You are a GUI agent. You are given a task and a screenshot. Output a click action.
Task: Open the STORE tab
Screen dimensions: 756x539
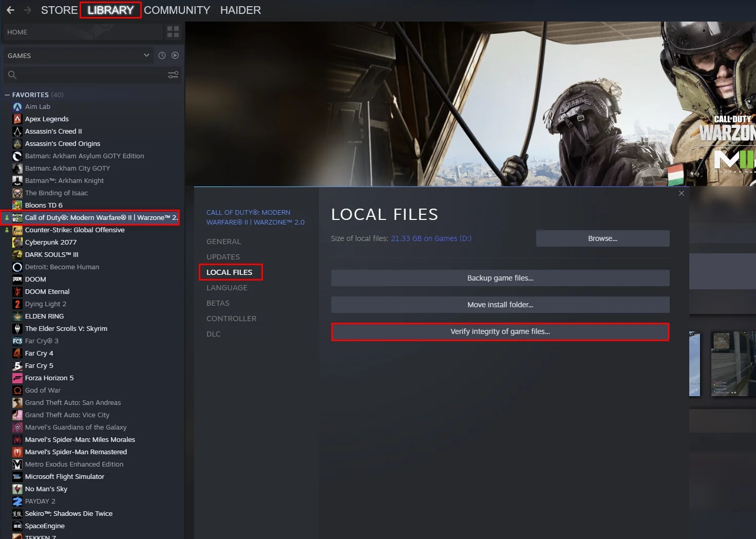[59, 10]
